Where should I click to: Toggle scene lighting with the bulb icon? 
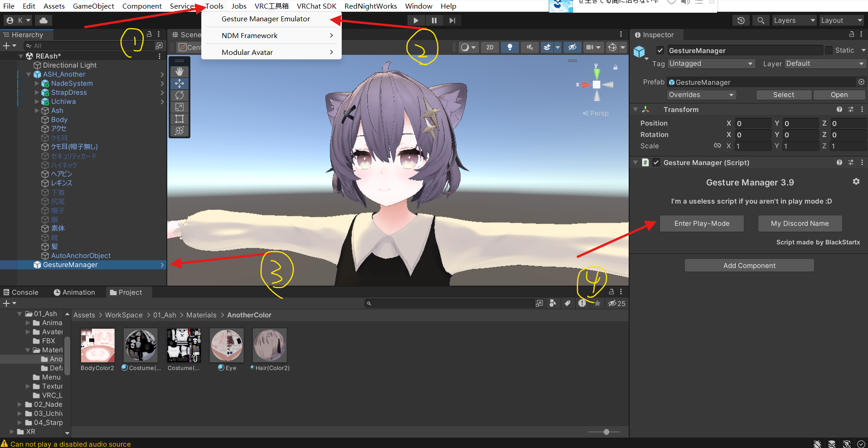tap(509, 47)
